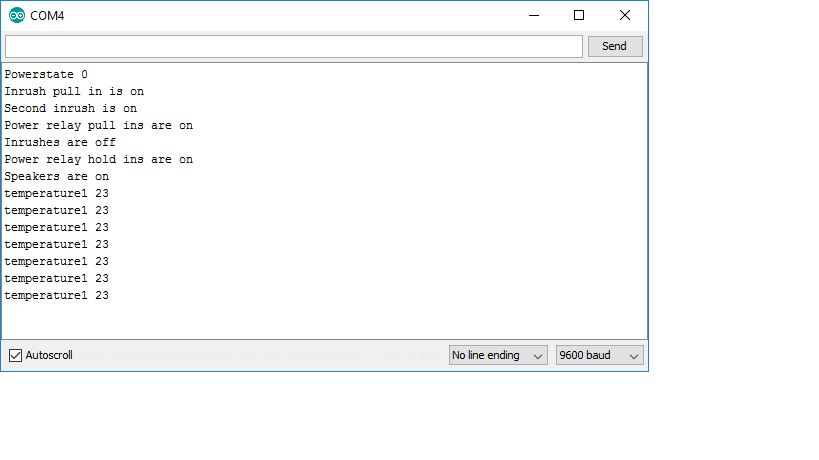Click the 'Speakers are on' line
819x460 pixels.
pos(56,176)
